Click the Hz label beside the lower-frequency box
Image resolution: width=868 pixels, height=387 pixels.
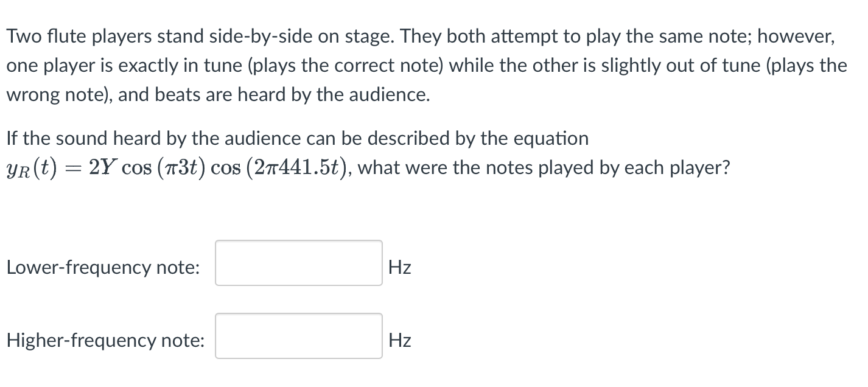click(399, 267)
